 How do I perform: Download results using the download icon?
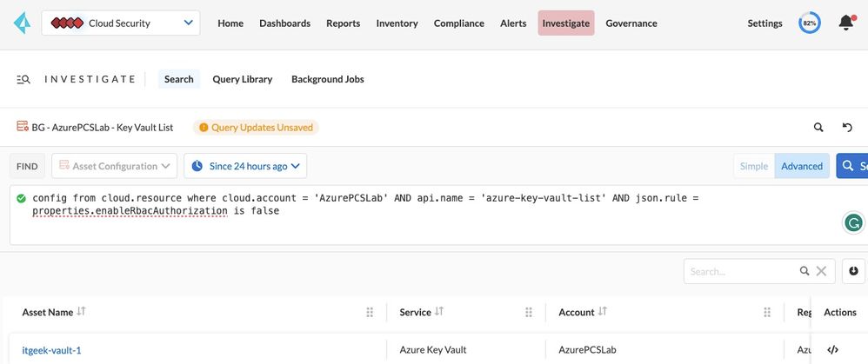(x=853, y=271)
